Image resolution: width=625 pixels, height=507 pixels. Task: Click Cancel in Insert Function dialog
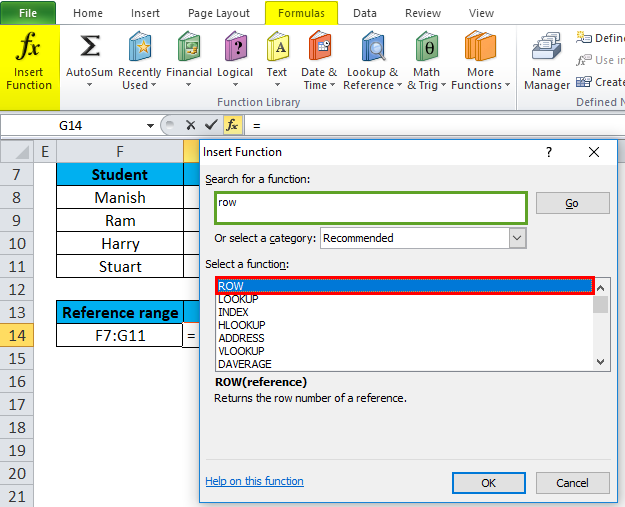click(x=572, y=483)
